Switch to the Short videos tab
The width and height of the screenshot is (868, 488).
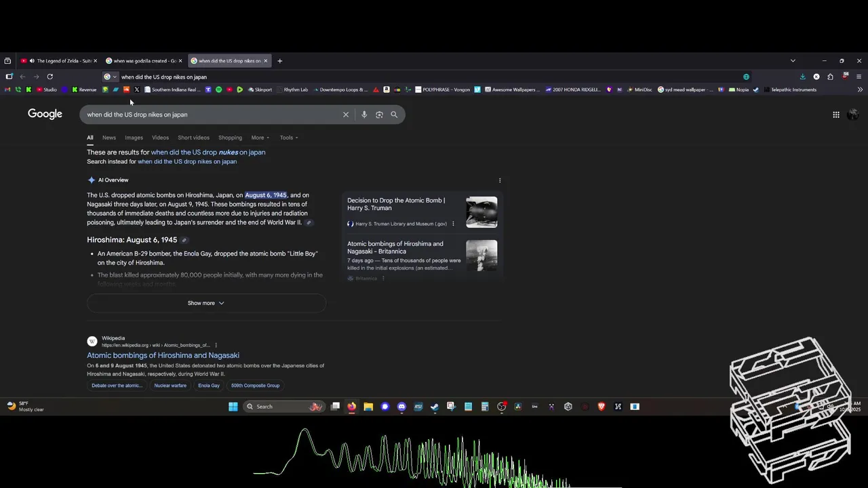tap(193, 138)
